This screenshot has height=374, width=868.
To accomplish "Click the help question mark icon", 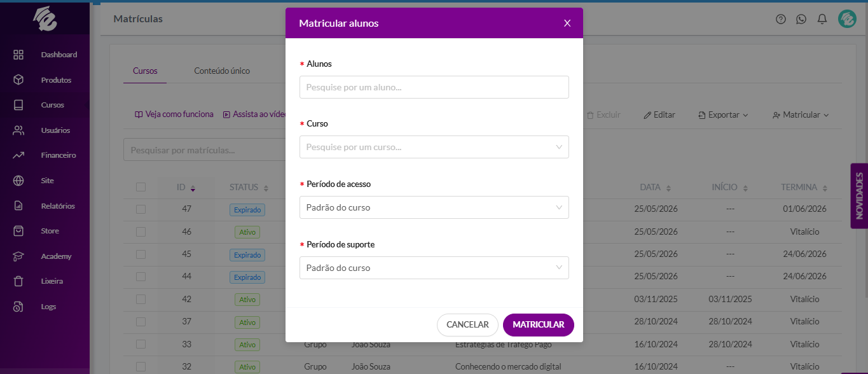I will [781, 19].
